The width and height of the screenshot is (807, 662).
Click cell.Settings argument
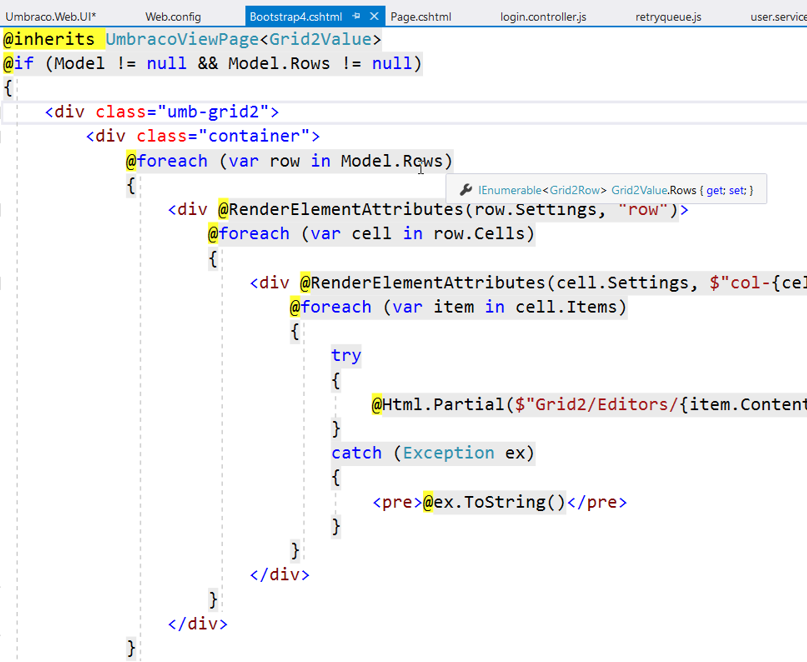pyautogui.click(x=622, y=282)
